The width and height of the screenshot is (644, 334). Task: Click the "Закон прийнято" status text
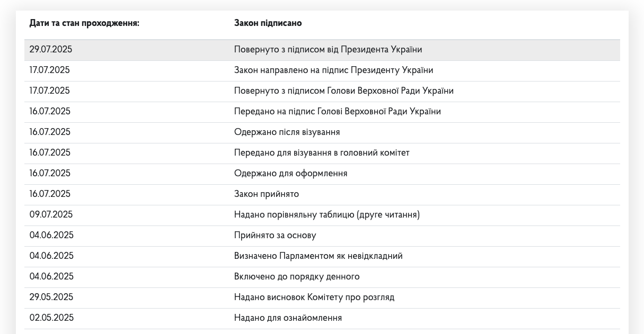pyautogui.click(x=266, y=194)
